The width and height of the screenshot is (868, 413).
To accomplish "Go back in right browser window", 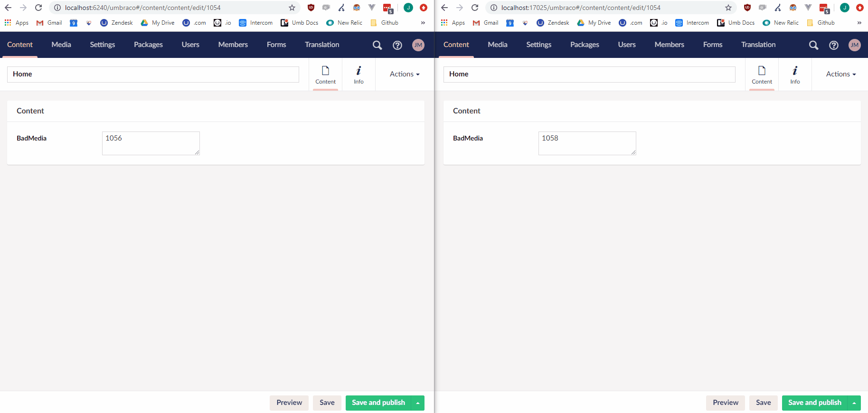I will [444, 8].
